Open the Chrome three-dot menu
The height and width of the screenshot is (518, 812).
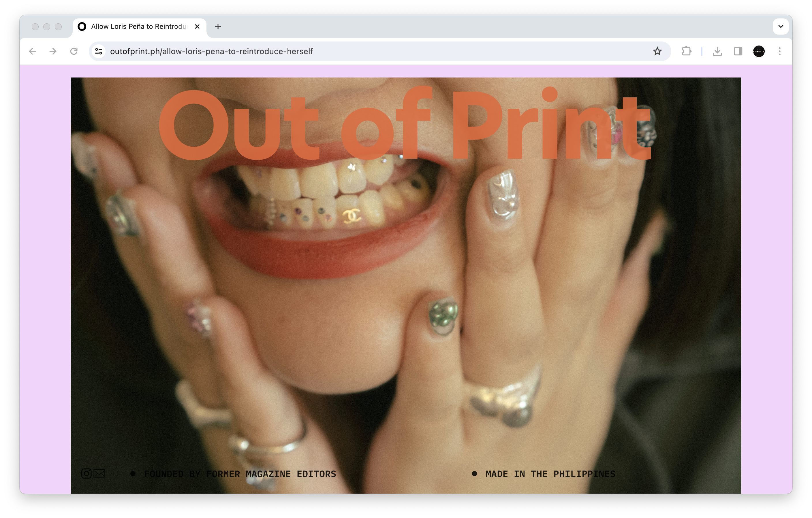[x=779, y=51]
